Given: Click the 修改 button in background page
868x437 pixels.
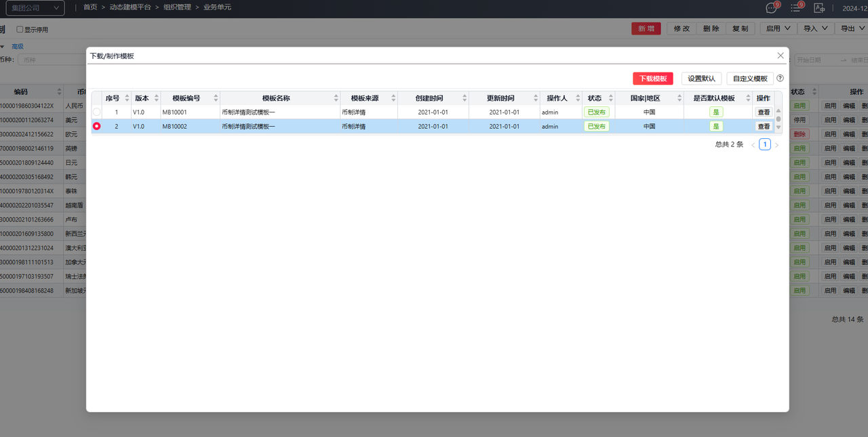Looking at the screenshot, I should (682, 28).
